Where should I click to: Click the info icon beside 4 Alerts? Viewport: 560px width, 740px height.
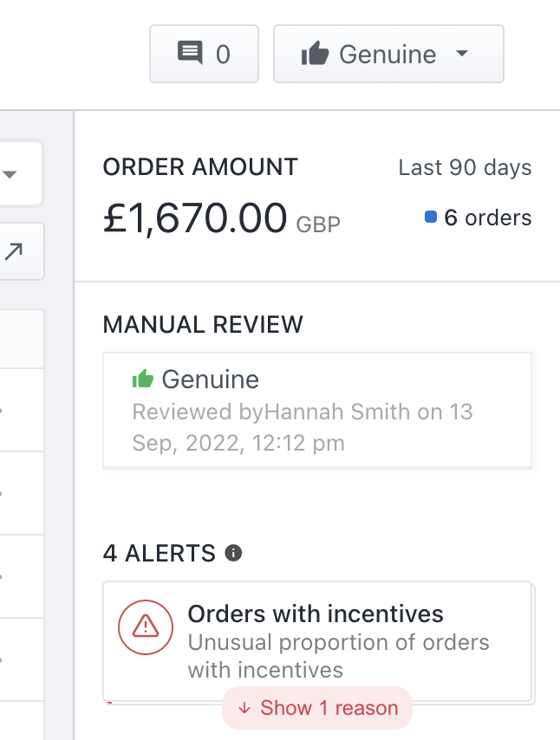(233, 553)
